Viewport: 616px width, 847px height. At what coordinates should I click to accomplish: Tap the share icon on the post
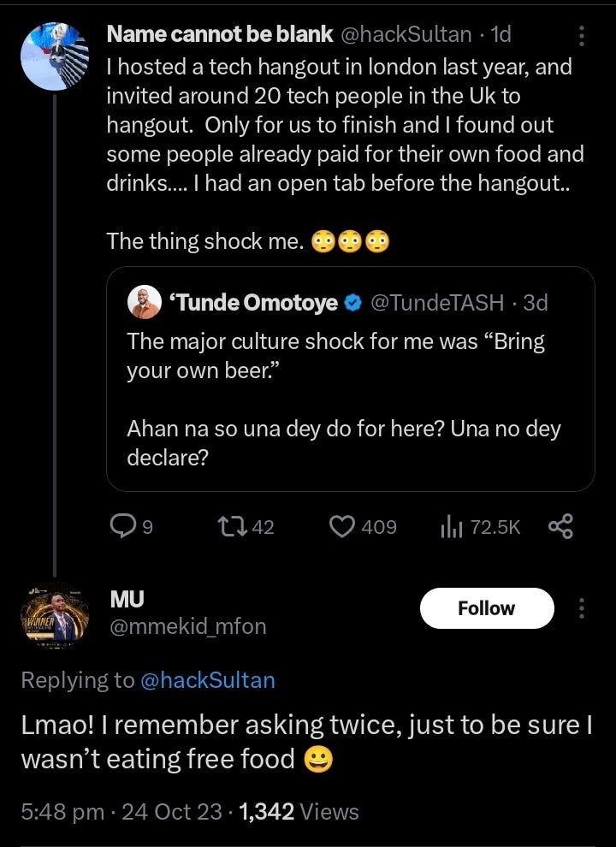560,527
